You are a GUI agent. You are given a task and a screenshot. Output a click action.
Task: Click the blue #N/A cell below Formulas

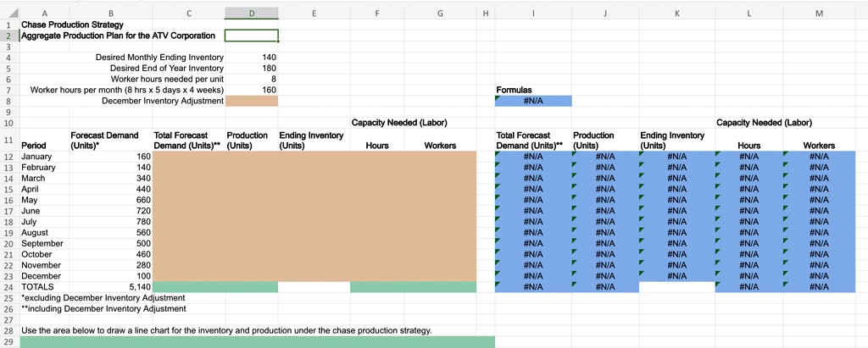coord(533,101)
